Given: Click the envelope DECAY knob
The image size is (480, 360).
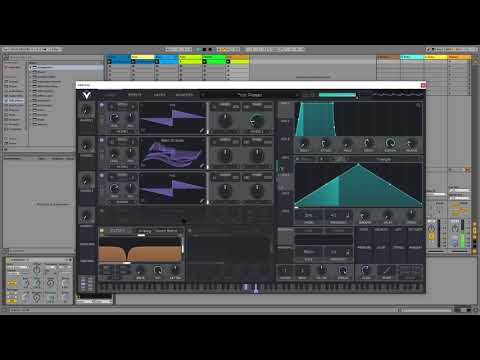Looking at the screenshot, I should coord(368,144).
